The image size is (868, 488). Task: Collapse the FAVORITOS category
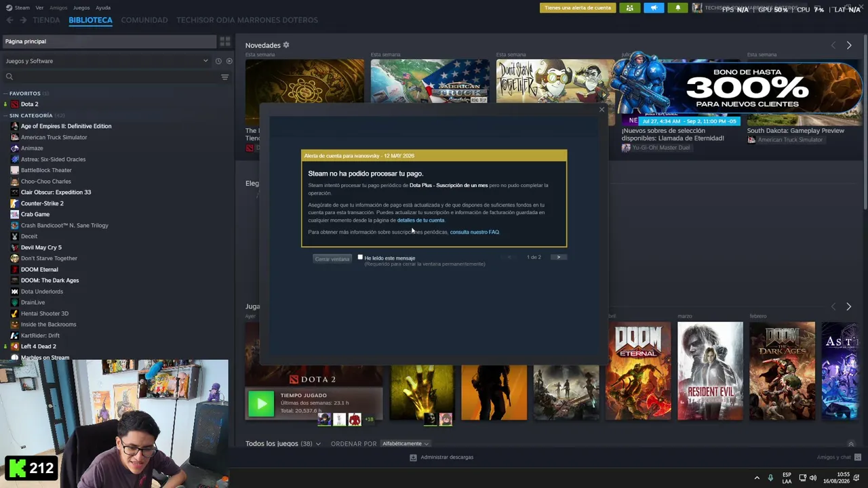[25, 94]
